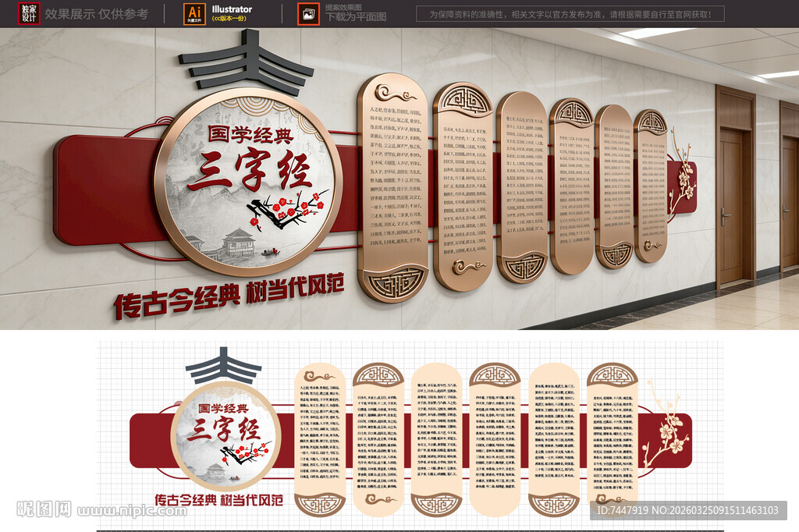
Task: Click the picture icon beside 提案效果图
Action: click(x=308, y=14)
